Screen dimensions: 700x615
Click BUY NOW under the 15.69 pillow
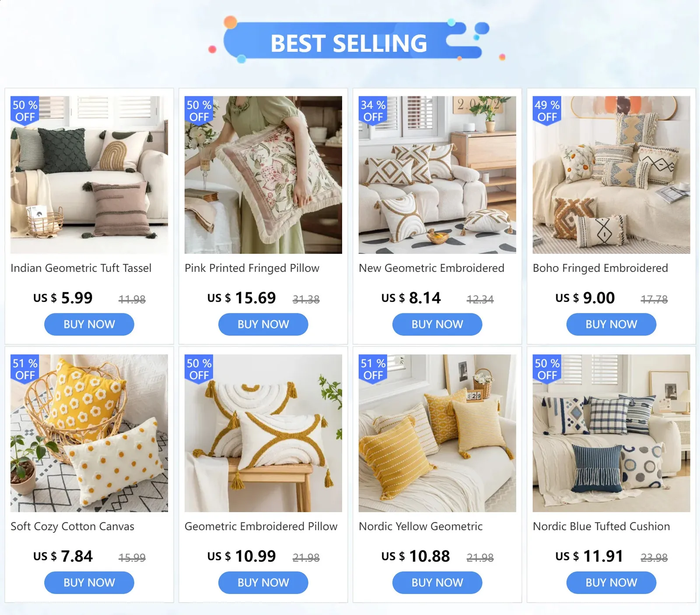(263, 324)
